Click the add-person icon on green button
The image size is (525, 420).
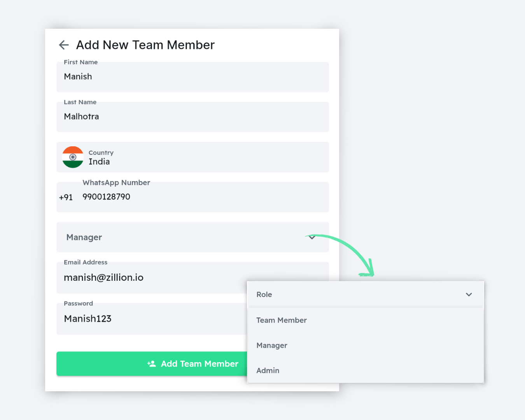(152, 364)
